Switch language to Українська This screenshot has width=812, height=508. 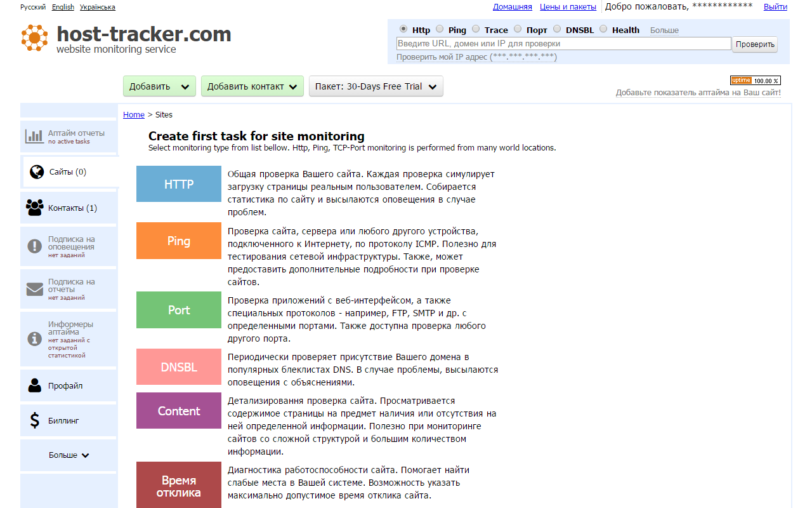(98, 7)
